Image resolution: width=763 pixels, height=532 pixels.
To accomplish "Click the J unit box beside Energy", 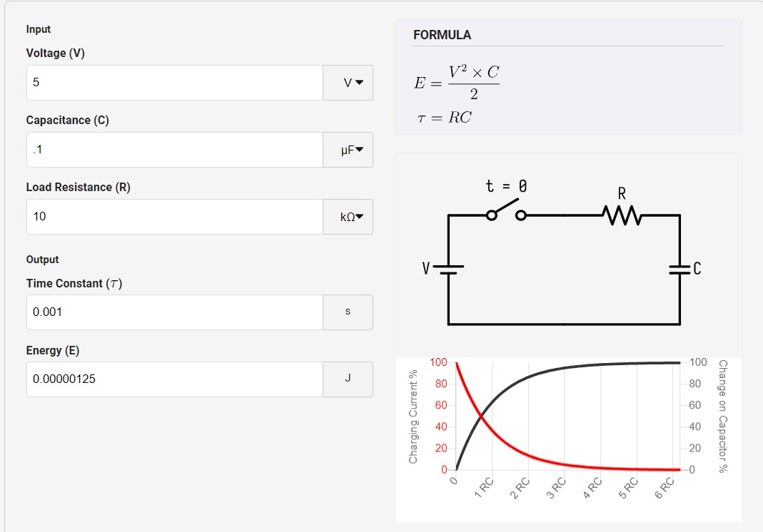I will point(348,379).
